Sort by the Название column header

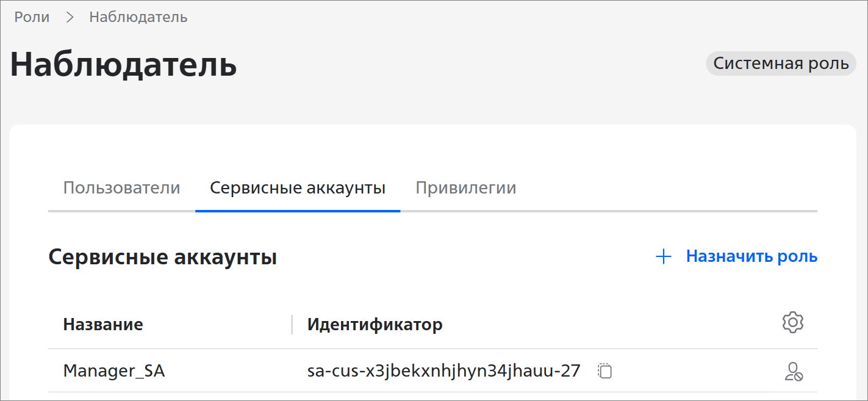pyautogui.click(x=103, y=324)
